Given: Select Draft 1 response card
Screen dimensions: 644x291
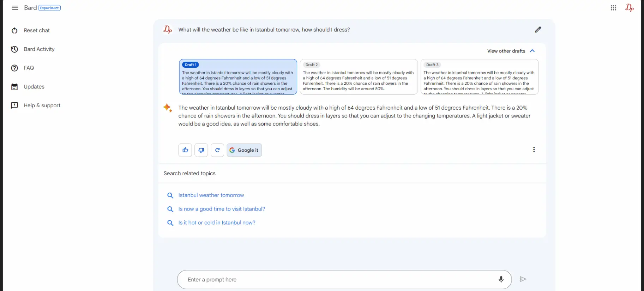Looking at the screenshot, I should pyautogui.click(x=238, y=77).
